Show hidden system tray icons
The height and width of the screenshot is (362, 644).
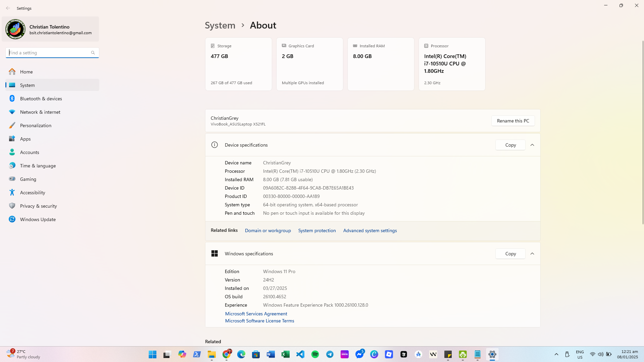(556, 354)
